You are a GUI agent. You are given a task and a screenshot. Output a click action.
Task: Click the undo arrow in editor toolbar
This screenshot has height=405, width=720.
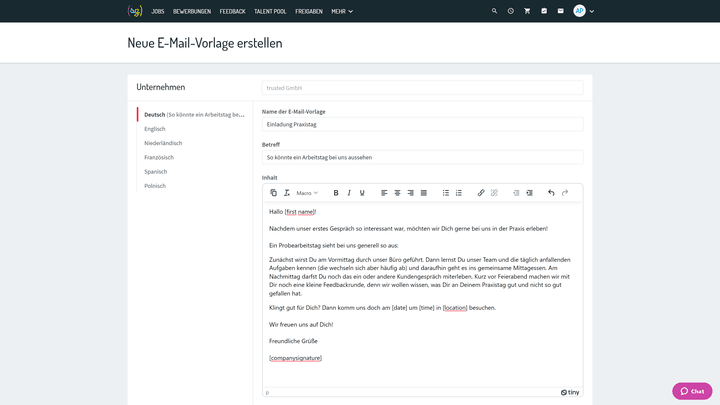point(551,193)
